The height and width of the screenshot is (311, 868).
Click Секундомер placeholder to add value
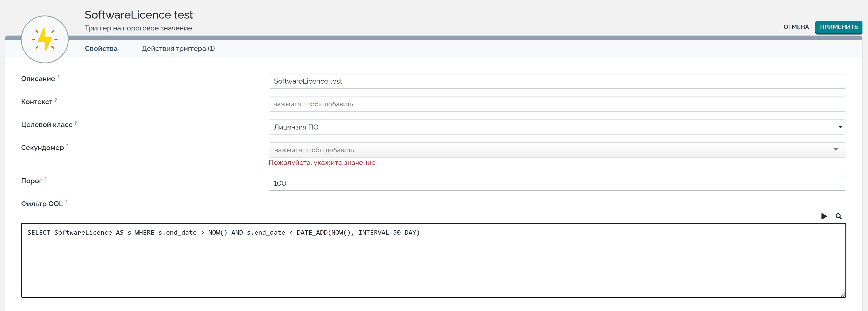(x=557, y=150)
